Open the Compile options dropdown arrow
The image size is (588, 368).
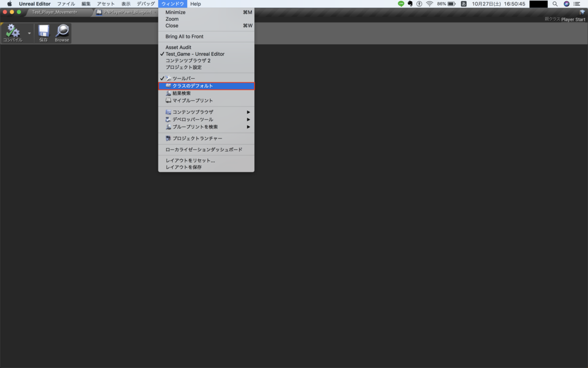pyautogui.click(x=29, y=33)
